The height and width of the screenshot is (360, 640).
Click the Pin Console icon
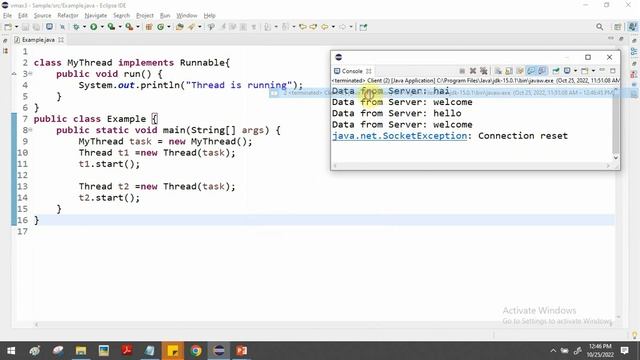[x=556, y=71]
